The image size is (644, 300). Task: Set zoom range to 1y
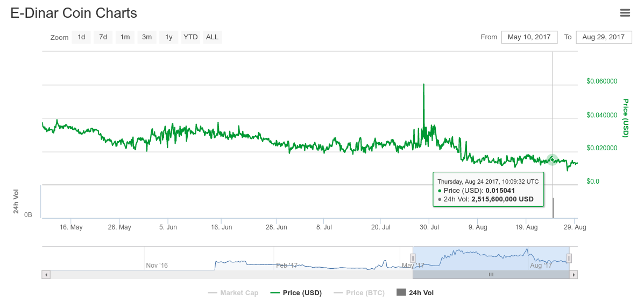[x=169, y=37]
